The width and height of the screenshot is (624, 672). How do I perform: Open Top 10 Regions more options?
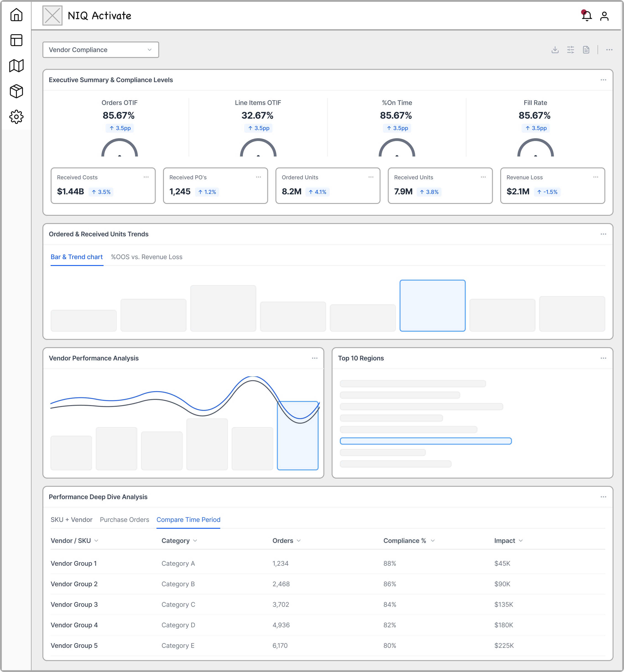click(x=603, y=358)
